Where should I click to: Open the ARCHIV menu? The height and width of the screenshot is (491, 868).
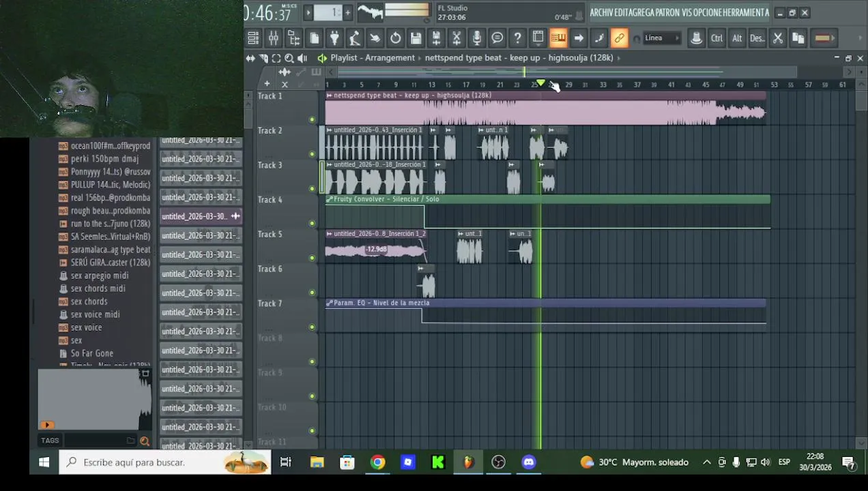click(x=601, y=12)
